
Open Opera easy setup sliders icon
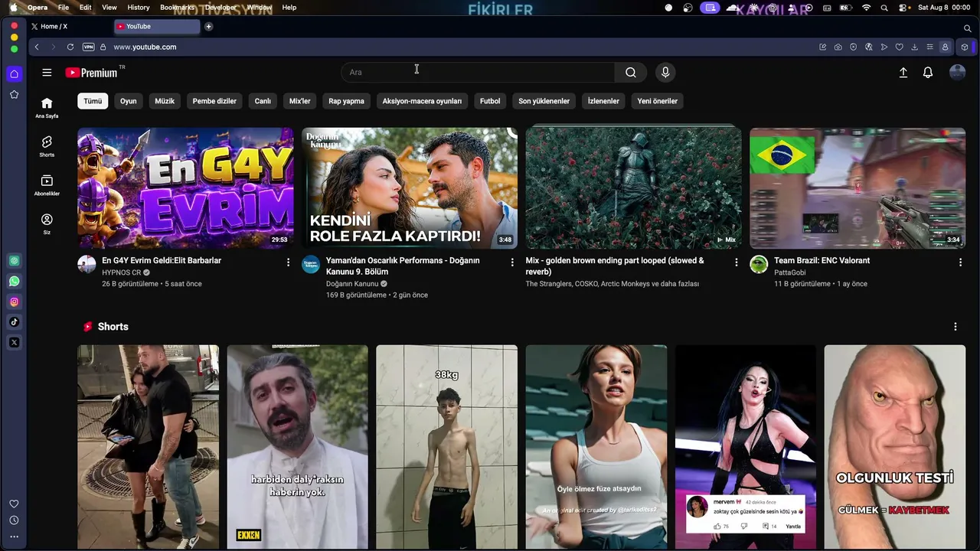(x=929, y=47)
